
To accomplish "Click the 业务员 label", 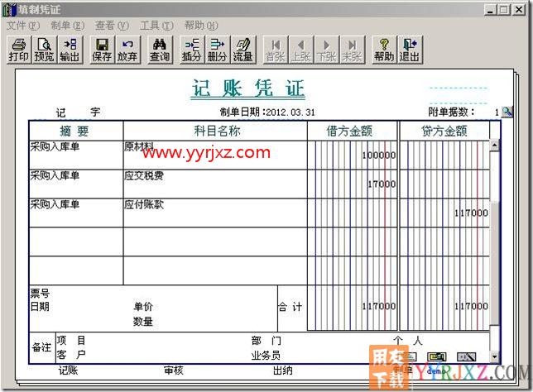I will [x=266, y=356].
